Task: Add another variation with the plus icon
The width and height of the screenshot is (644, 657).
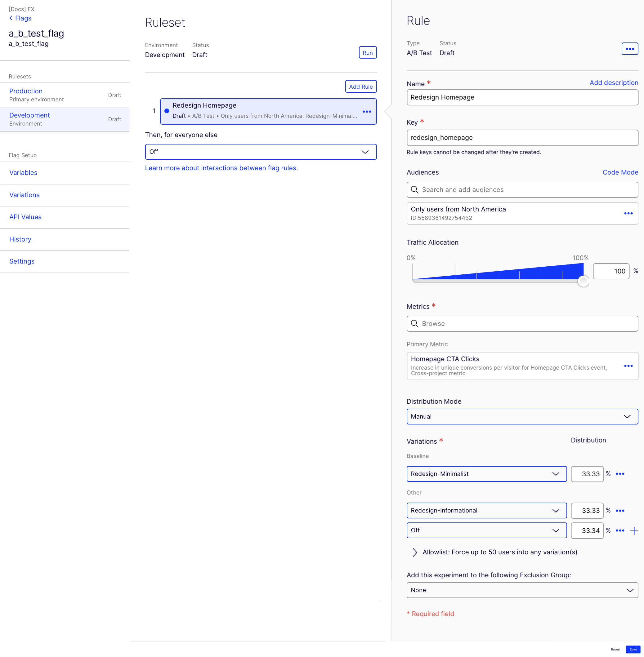Action: [634, 530]
